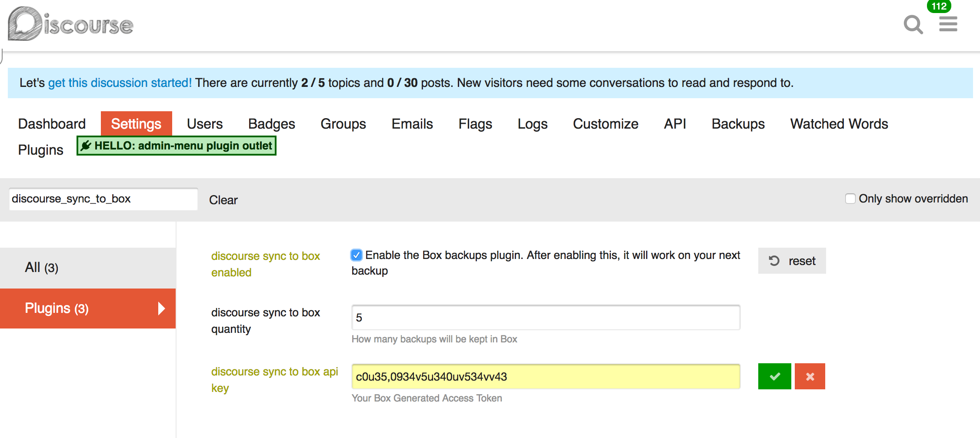The height and width of the screenshot is (438, 980).
Task: Cancel API key edit with red X
Action: click(x=810, y=376)
